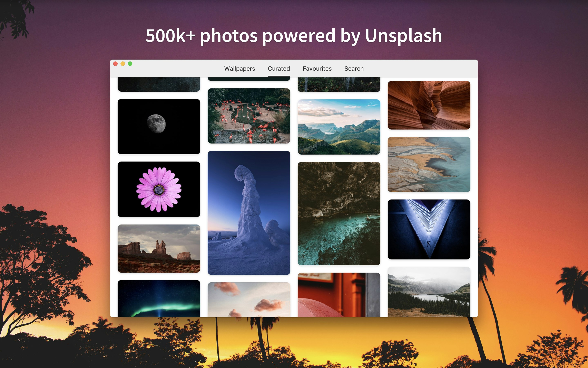Open the aerial river delta photo
588x368 pixels.
429,165
